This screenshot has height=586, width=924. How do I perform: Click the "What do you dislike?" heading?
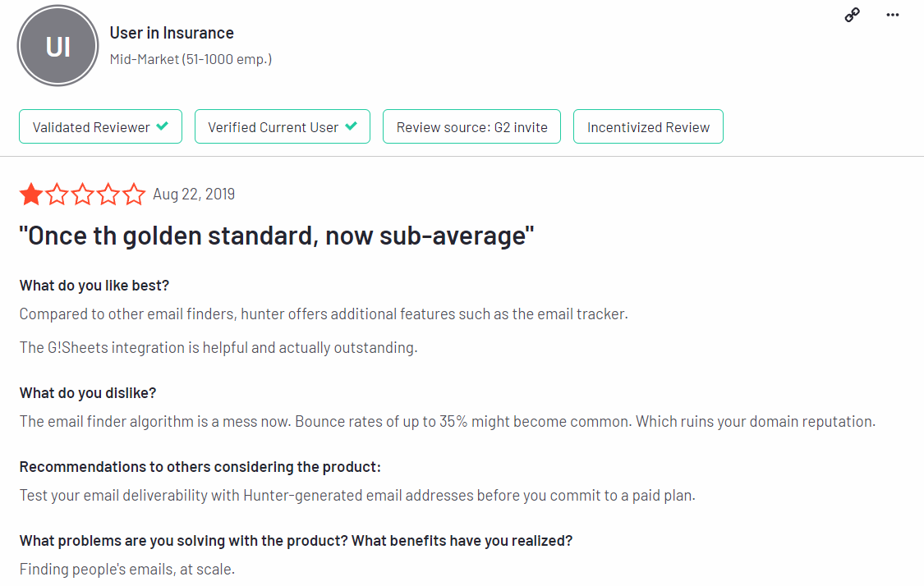[x=85, y=393]
